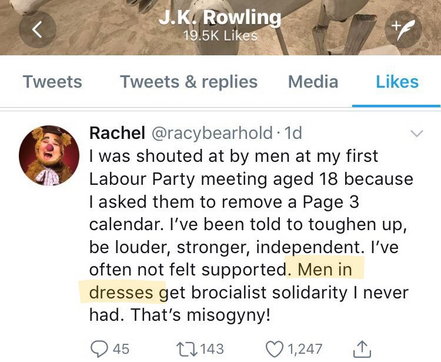The height and width of the screenshot is (362, 441).
Task: Tap the 143 retweets count
Action: pos(212,349)
